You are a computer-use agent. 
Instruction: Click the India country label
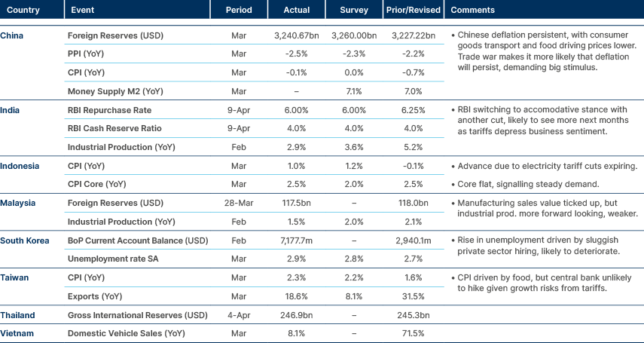click(11, 110)
